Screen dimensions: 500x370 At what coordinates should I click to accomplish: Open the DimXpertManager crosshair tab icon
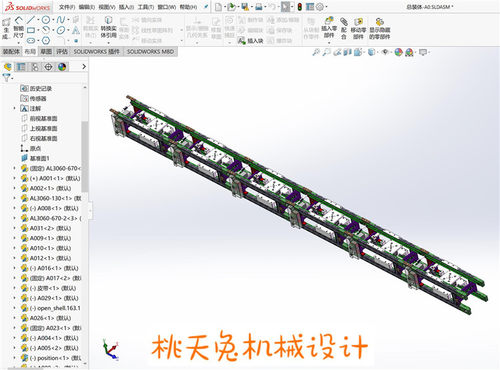point(49,67)
